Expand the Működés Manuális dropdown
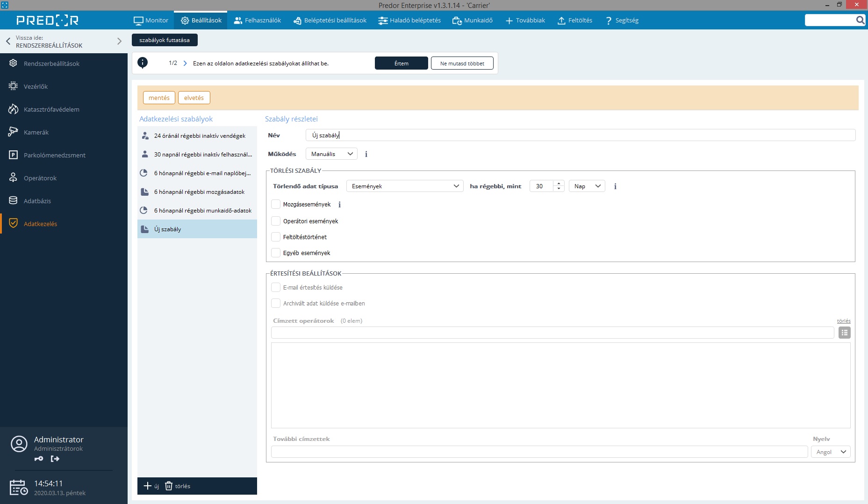 pos(331,154)
